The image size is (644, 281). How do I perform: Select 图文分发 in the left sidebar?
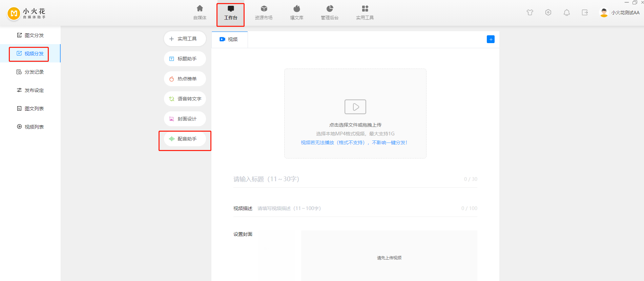pos(30,35)
